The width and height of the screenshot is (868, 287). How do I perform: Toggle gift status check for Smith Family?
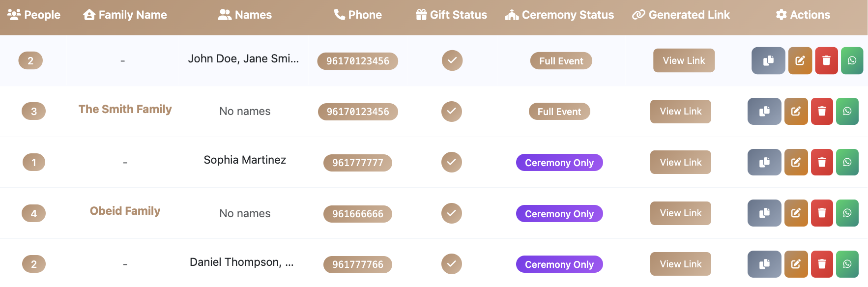[x=452, y=111]
